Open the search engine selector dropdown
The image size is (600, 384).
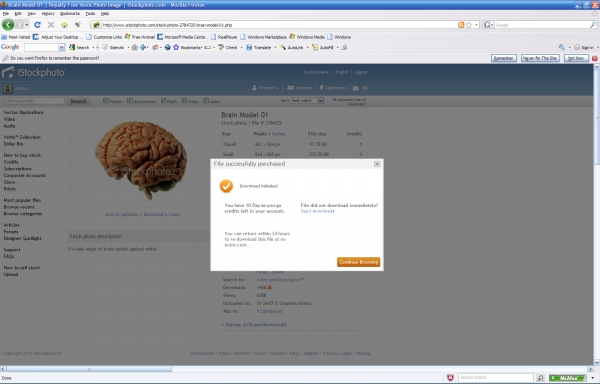pyautogui.click(x=489, y=25)
